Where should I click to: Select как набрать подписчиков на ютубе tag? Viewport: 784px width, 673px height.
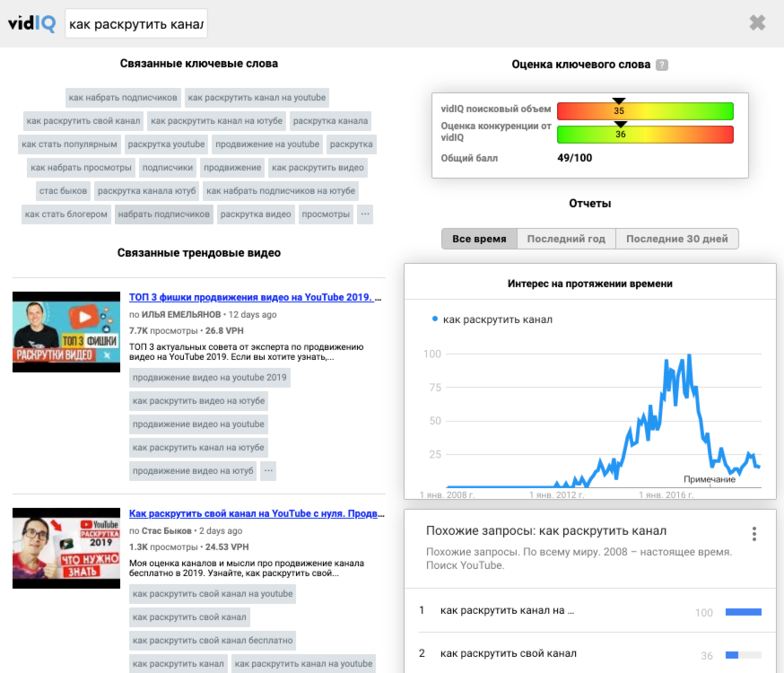pos(281,190)
